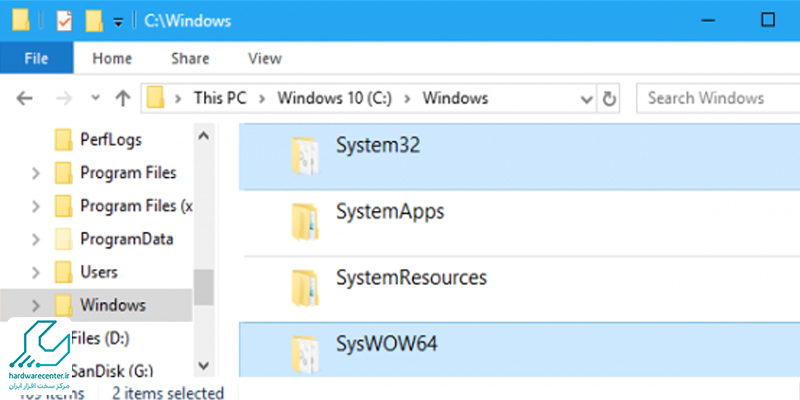Screen dimensions: 800x400
Task: Select Windows in the navigation pane
Action: [113, 305]
